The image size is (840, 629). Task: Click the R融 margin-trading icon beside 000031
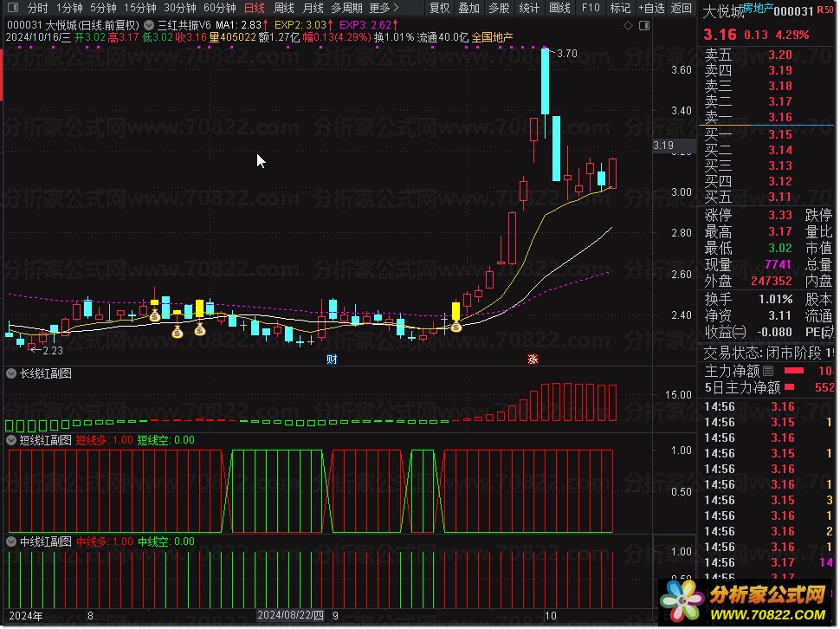(825, 10)
